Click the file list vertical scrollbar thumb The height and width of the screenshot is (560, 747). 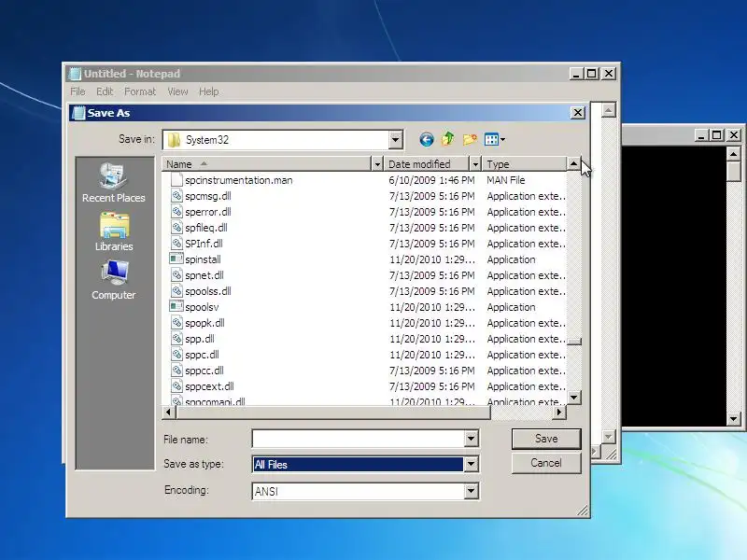(574, 342)
